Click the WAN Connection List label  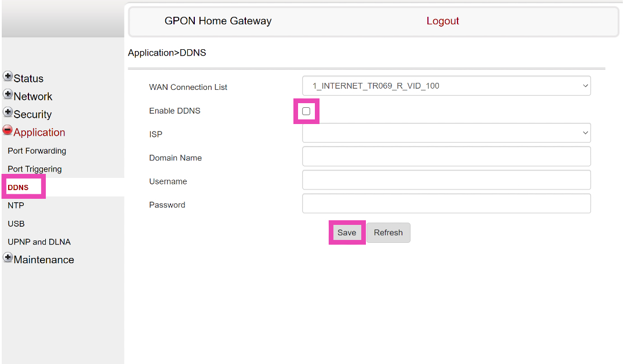point(188,88)
